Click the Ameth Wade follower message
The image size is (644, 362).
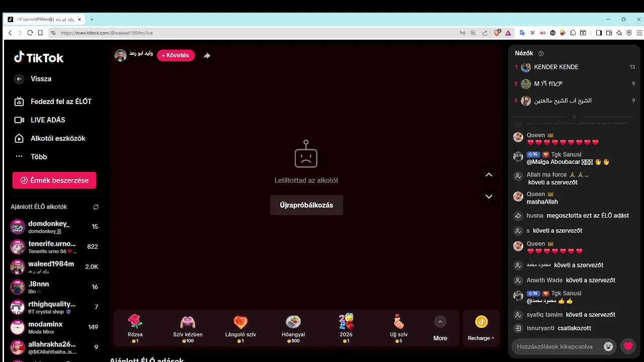pyautogui.click(x=571, y=280)
